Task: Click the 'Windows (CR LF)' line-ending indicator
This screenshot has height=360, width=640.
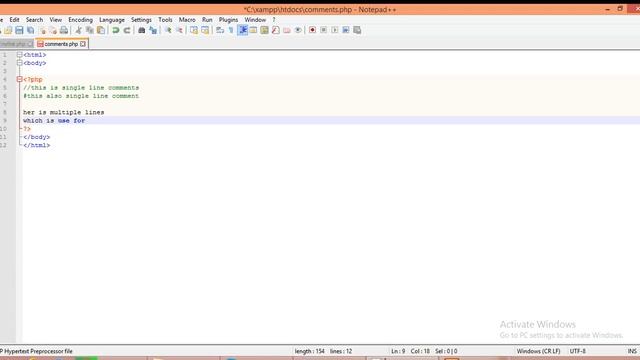Action: (538, 351)
